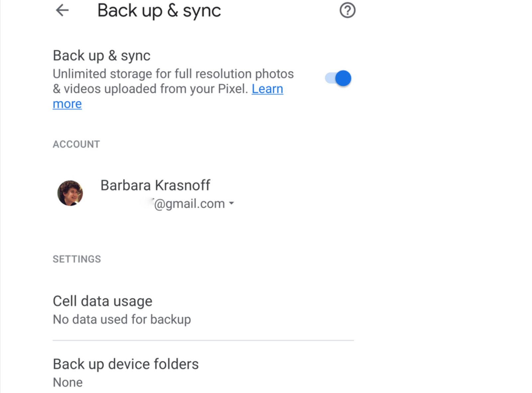Screen dimensions: 532x393
Task: Click the 'more' link text on third line
Action: 67,104
